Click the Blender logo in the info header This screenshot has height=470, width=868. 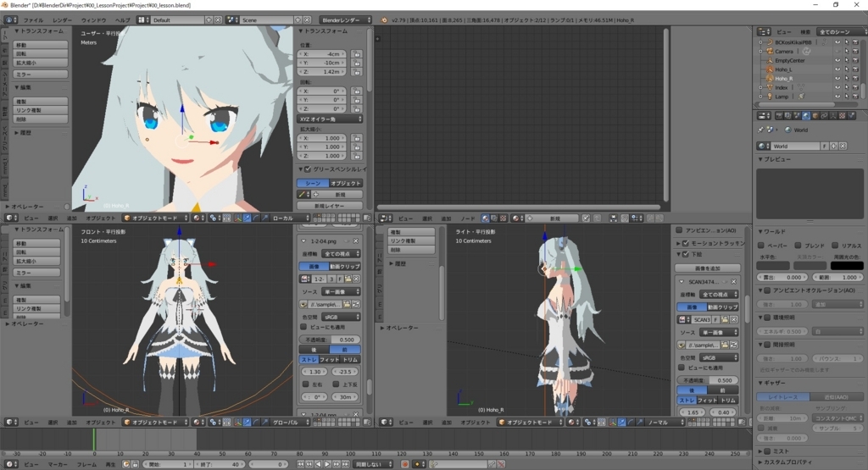coord(384,20)
